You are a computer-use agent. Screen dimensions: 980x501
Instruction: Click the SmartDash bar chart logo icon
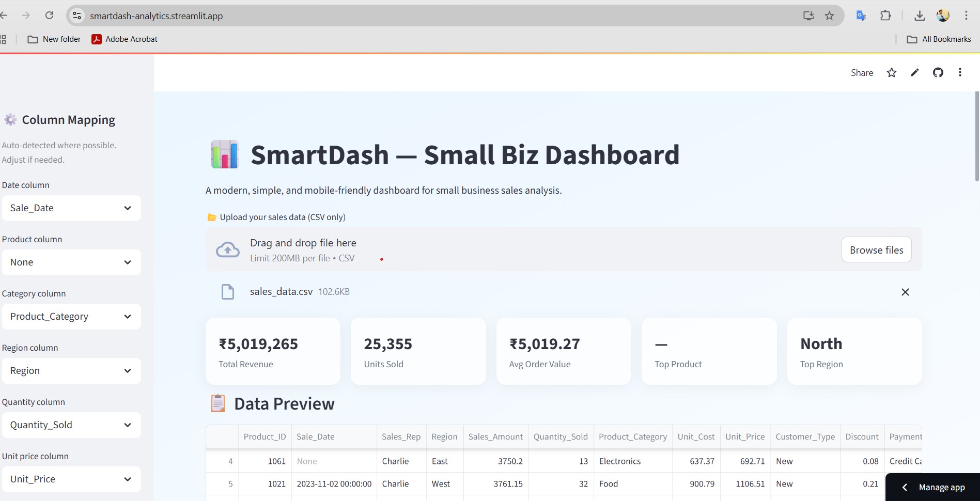click(x=224, y=154)
